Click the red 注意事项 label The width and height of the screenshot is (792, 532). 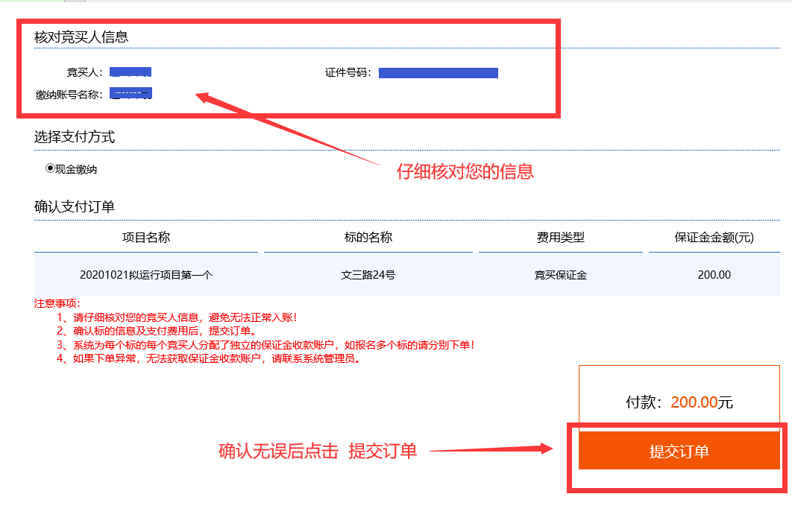coord(57,304)
